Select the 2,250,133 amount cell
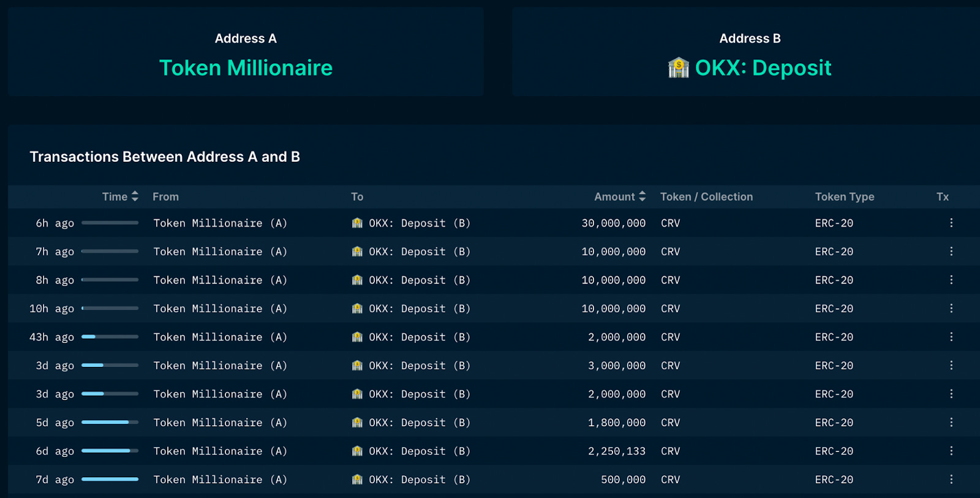Screen dimensions: 980x498 coord(617,451)
